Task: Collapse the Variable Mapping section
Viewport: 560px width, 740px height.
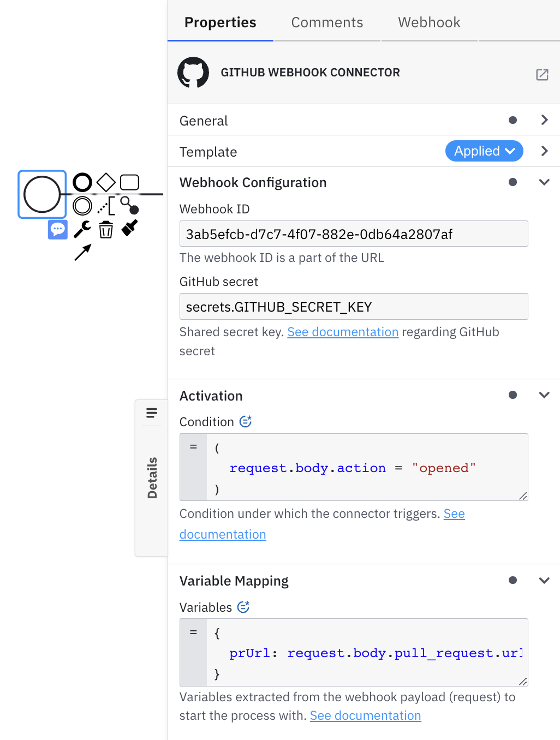Action: click(x=544, y=580)
